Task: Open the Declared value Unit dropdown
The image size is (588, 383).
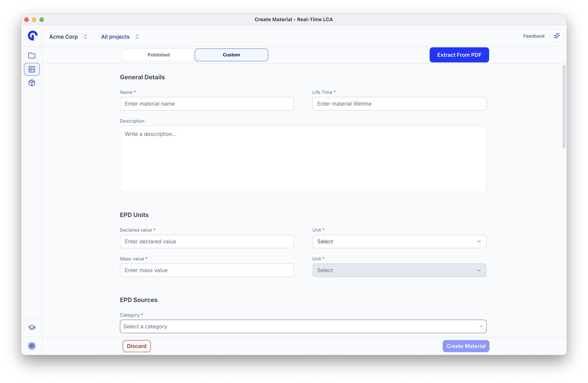Action: point(399,241)
